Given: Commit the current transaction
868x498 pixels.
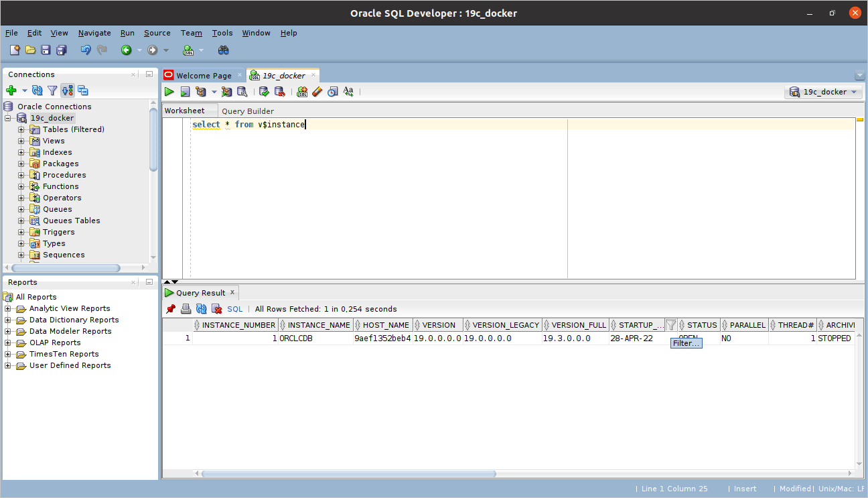Looking at the screenshot, I should click(265, 91).
